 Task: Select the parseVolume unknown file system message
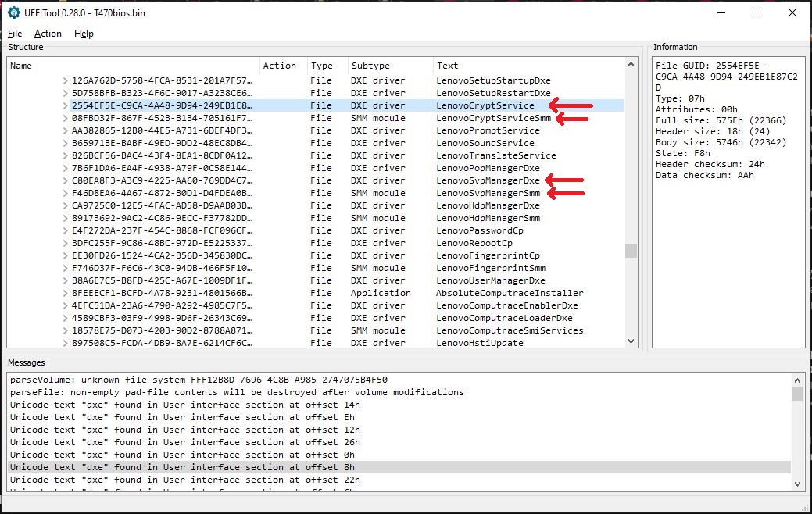click(199, 380)
